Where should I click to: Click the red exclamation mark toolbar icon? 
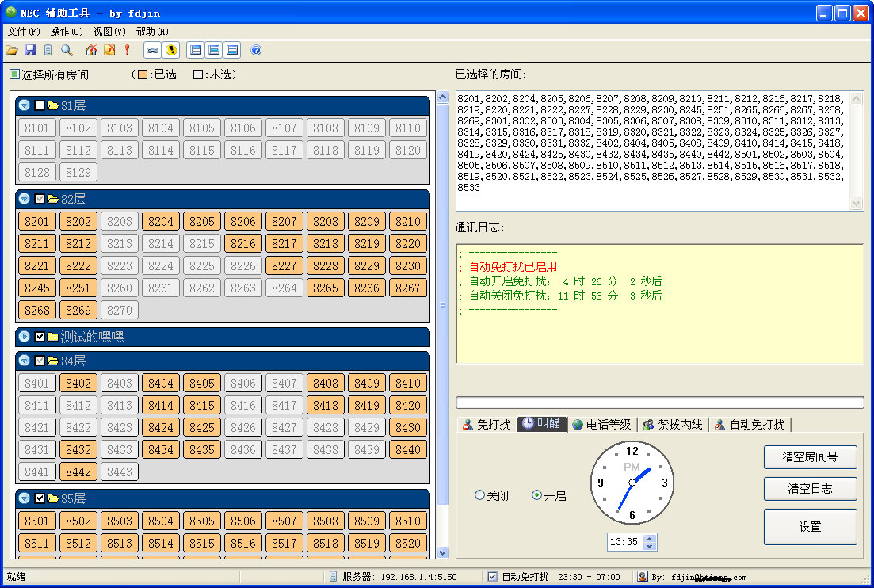(127, 50)
